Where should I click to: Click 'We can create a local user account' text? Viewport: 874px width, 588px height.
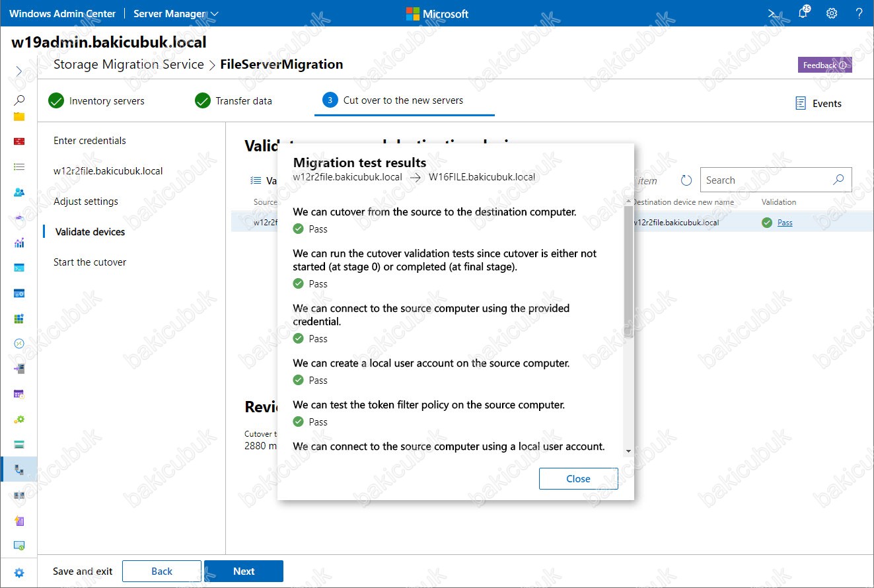point(431,363)
